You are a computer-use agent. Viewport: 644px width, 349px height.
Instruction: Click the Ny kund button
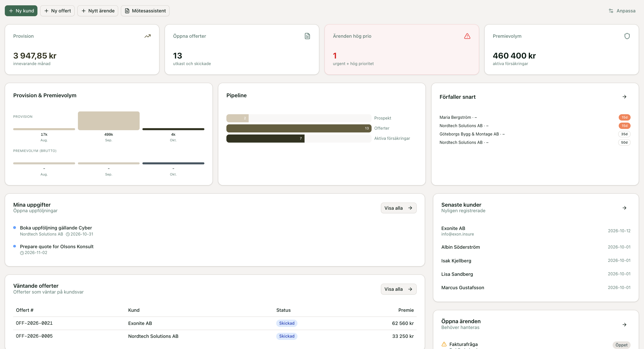(21, 11)
